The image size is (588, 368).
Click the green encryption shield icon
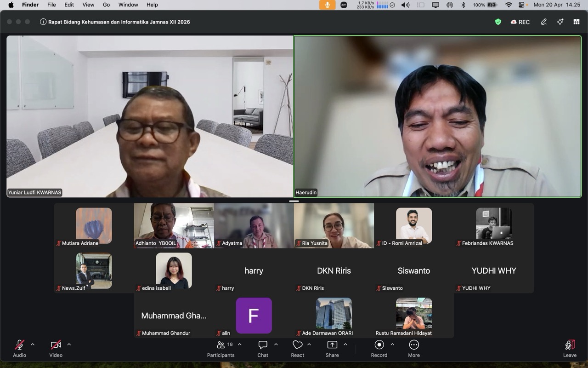498,22
